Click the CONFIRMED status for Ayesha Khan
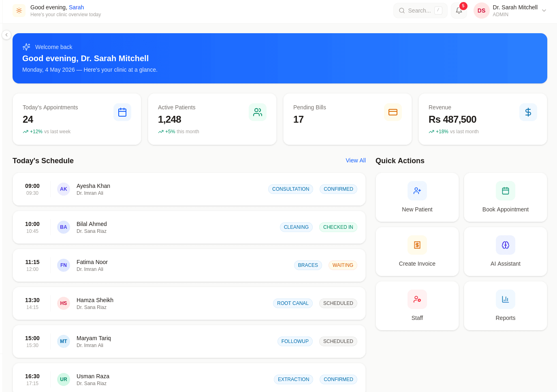This screenshot has height=392, width=557. click(338, 189)
